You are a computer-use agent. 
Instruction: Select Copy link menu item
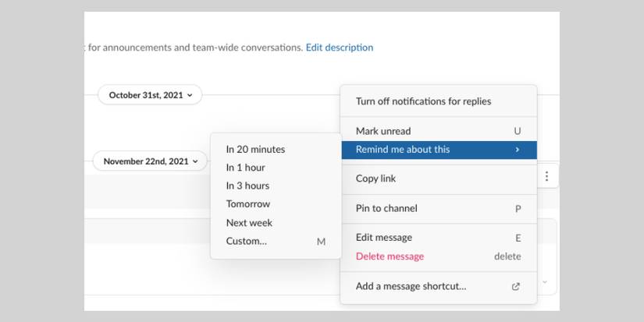click(x=439, y=179)
